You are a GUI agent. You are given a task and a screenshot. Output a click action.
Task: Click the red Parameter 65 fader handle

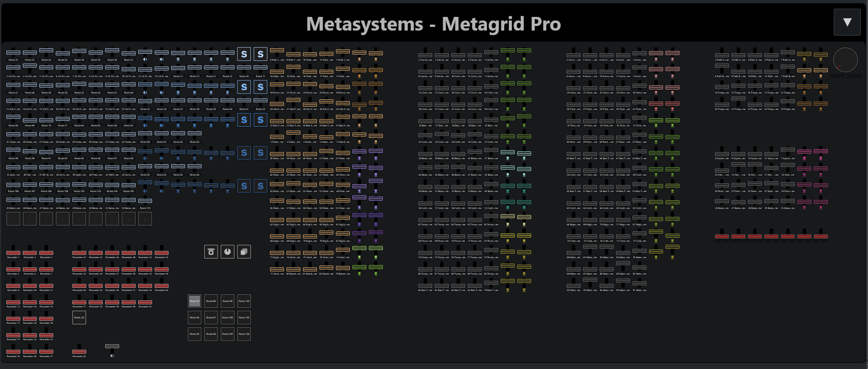[79, 352]
